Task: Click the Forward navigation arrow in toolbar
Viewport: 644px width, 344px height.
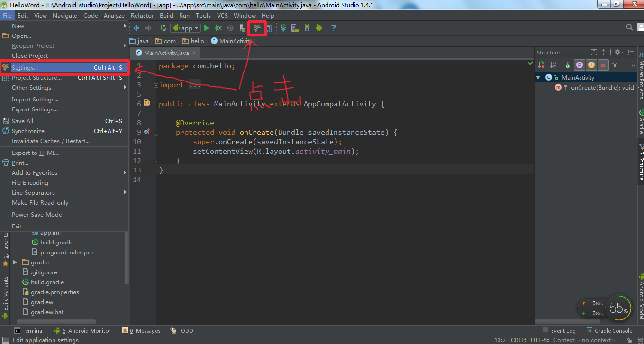Action: click(148, 28)
